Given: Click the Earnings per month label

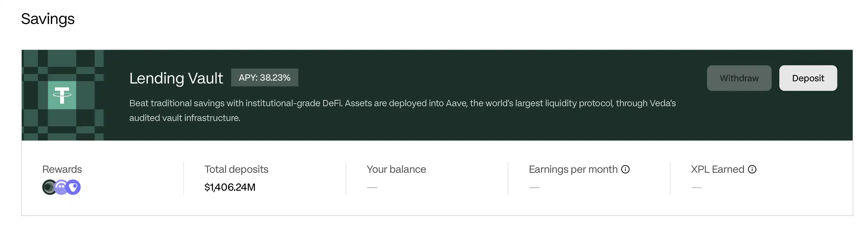Looking at the screenshot, I should pyautogui.click(x=573, y=169).
